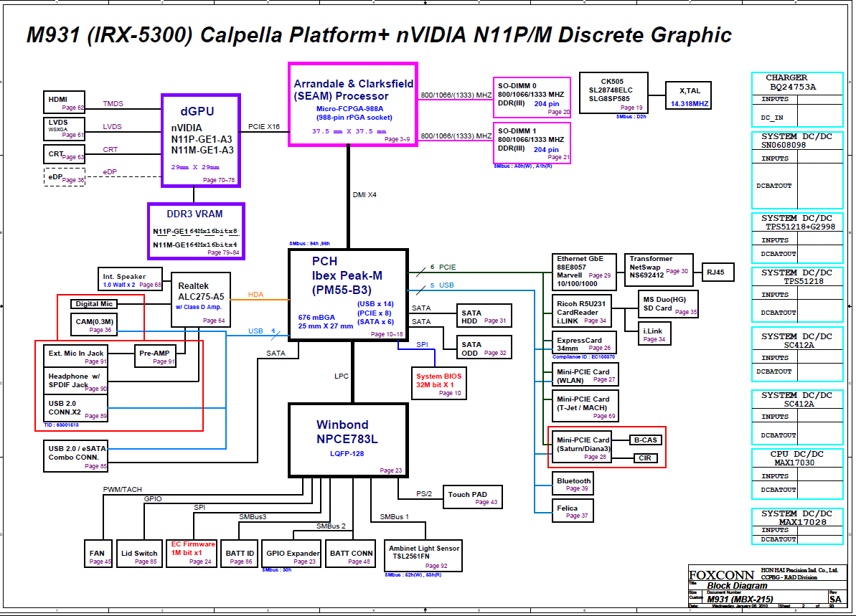Select the DDR3 VRAM block
Viewport: 856px width, 616px height.
(196, 231)
